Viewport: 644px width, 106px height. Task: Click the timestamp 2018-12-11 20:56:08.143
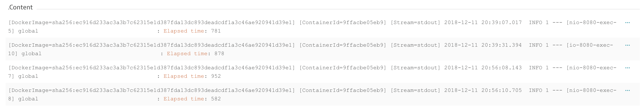[483, 68]
